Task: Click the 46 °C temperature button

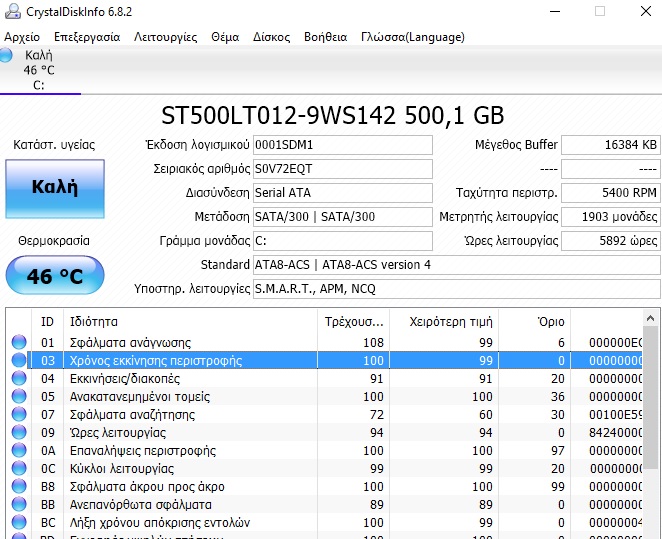Action: pyautogui.click(x=55, y=275)
